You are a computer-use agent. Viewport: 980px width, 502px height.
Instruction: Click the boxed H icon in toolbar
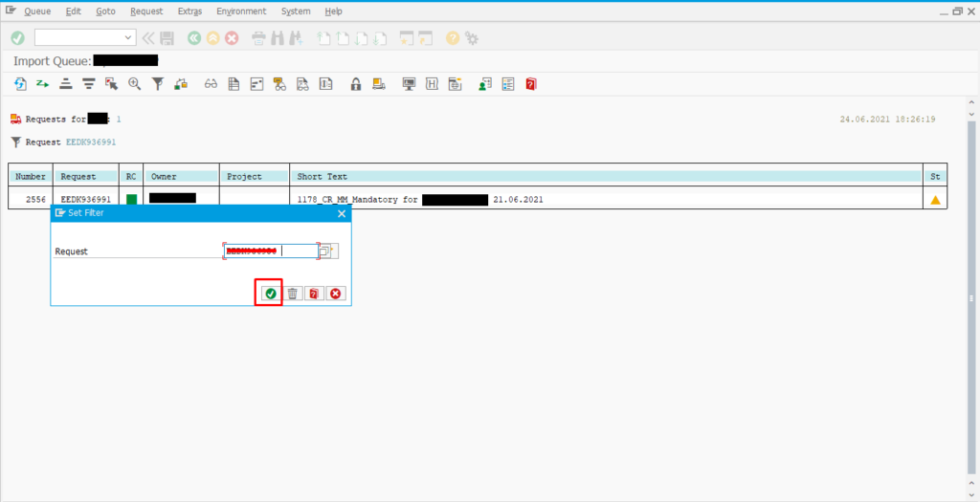432,84
